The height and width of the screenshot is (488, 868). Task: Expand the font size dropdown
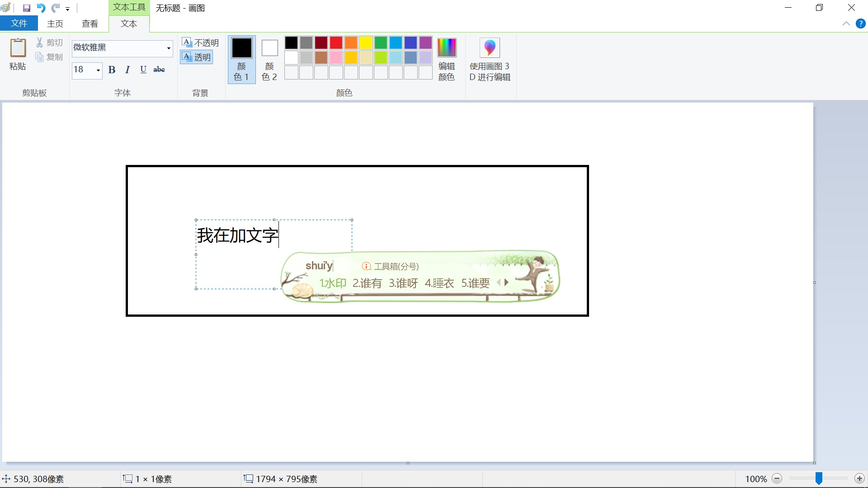point(98,70)
